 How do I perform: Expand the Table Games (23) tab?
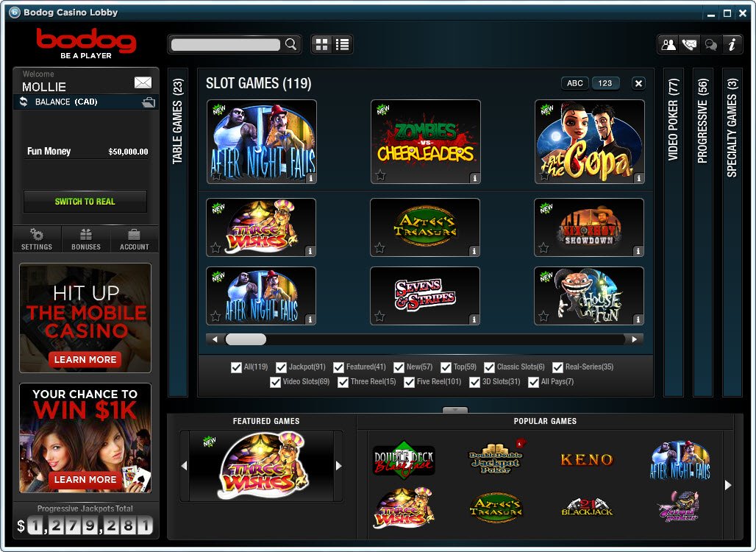click(177, 232)
